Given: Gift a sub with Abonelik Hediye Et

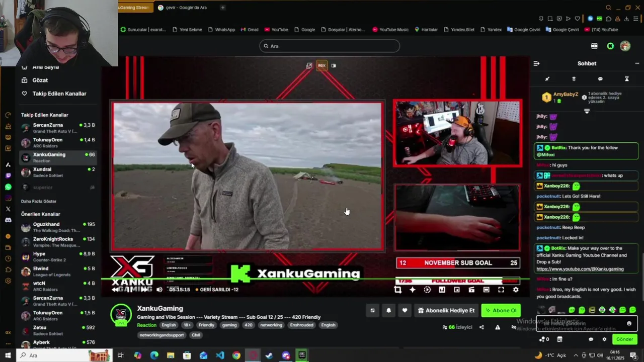Looking at the screenshot, I should click(x=446, y=310).
